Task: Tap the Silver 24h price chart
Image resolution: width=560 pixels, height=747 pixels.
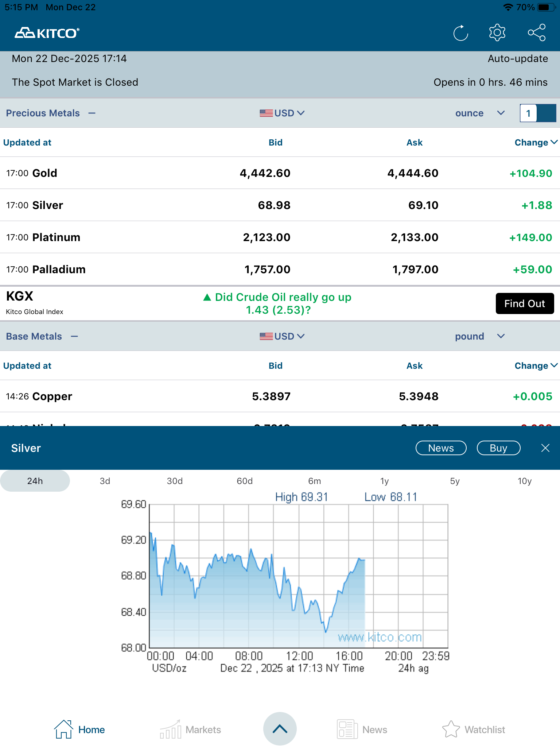Action: pyautogui.click(x=284, y=584)
